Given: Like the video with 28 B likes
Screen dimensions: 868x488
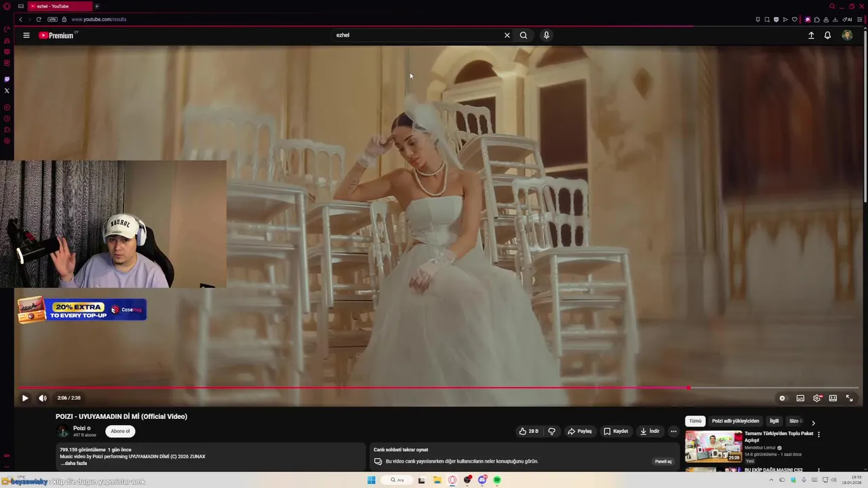Looking at the screenshot, I should pos(529,431).
